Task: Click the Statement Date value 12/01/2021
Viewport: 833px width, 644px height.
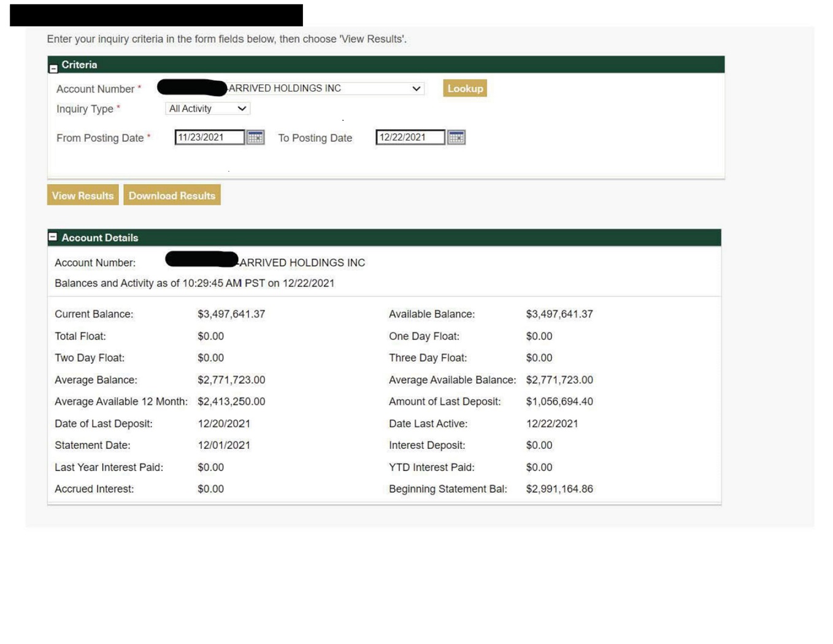Action: pos(224,445)
